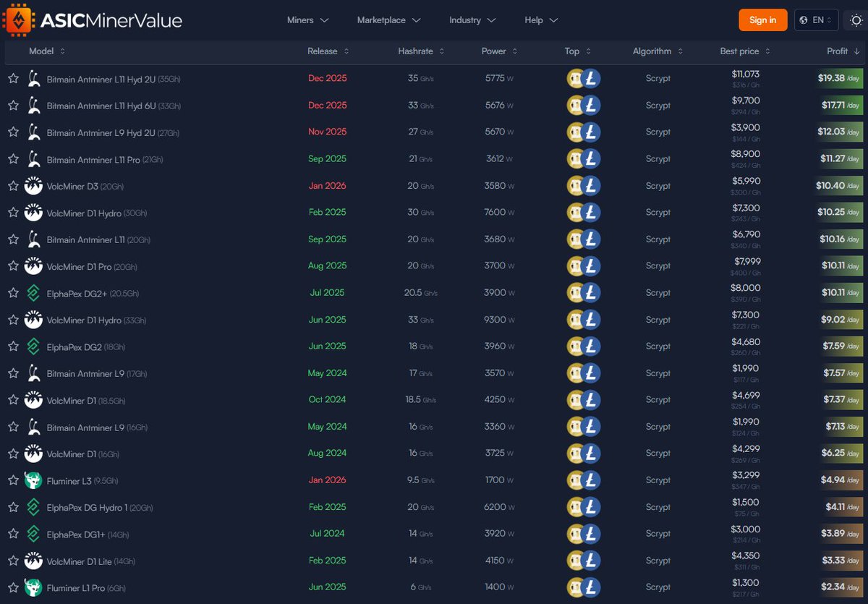Expand the Miners menu

(x=308, y=20)
